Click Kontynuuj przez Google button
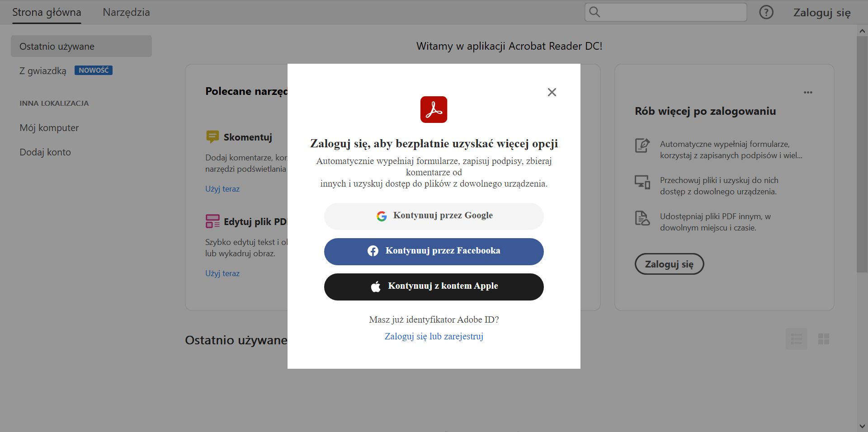868x432 pixels. (434, 216)
